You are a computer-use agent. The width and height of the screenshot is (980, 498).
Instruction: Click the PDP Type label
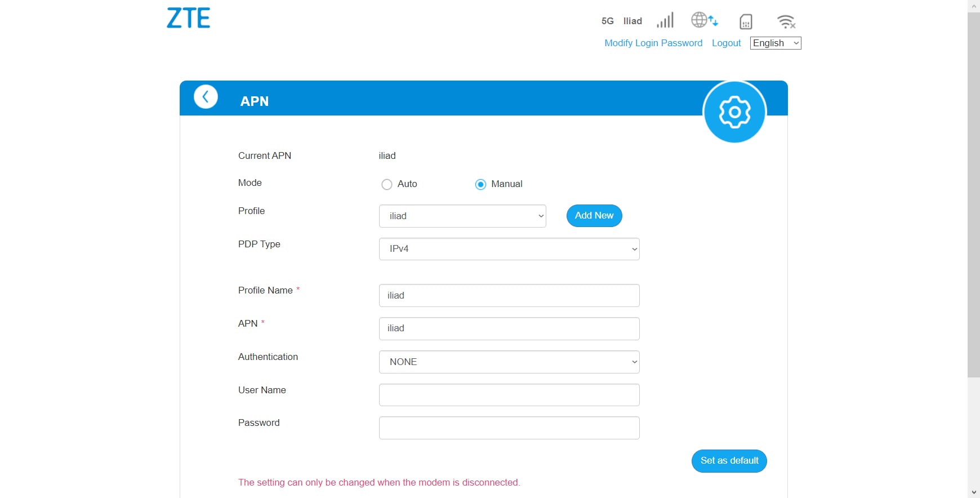pos(259,244)
